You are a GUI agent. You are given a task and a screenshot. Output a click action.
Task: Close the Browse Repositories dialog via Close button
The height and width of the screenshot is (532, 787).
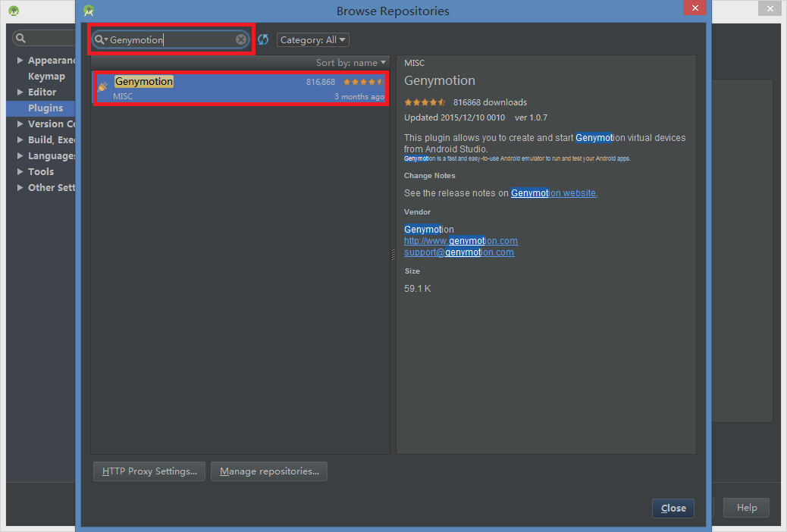pos(673,508)
